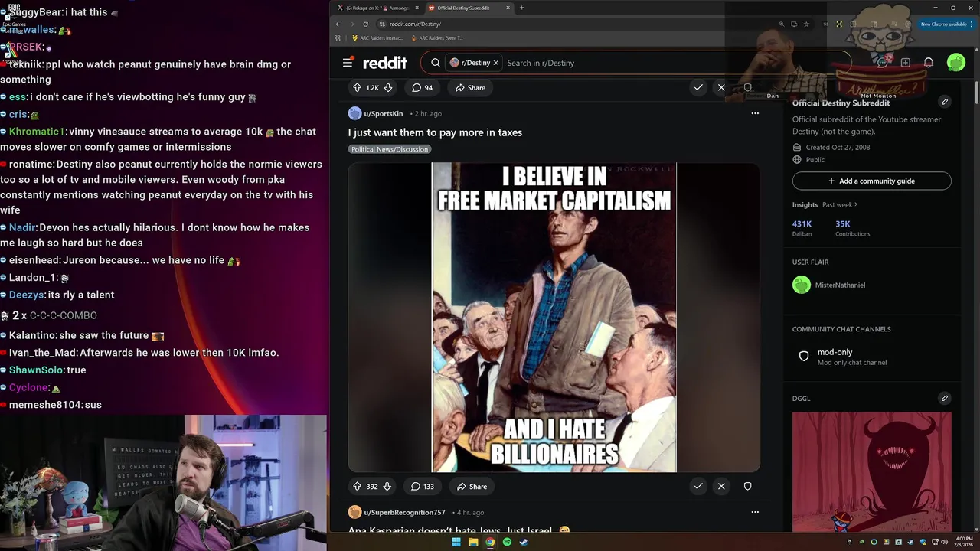Click ShawnSolo username in chat
Viewport: 980px width, 551px height.
point(37,370)
